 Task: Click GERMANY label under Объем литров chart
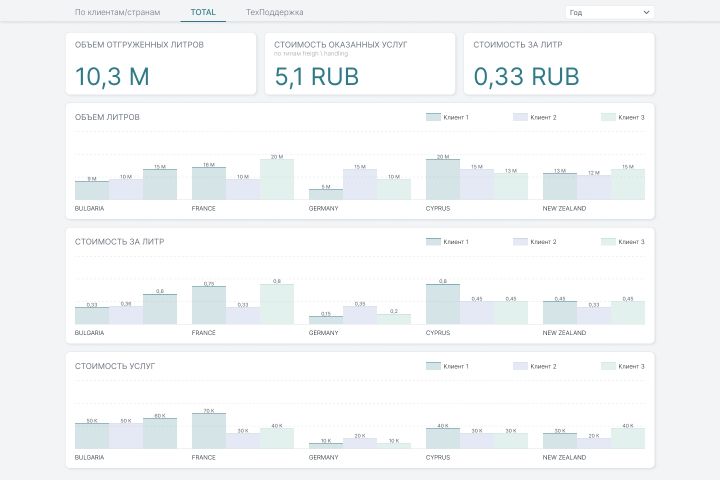(x=323, y=209)
